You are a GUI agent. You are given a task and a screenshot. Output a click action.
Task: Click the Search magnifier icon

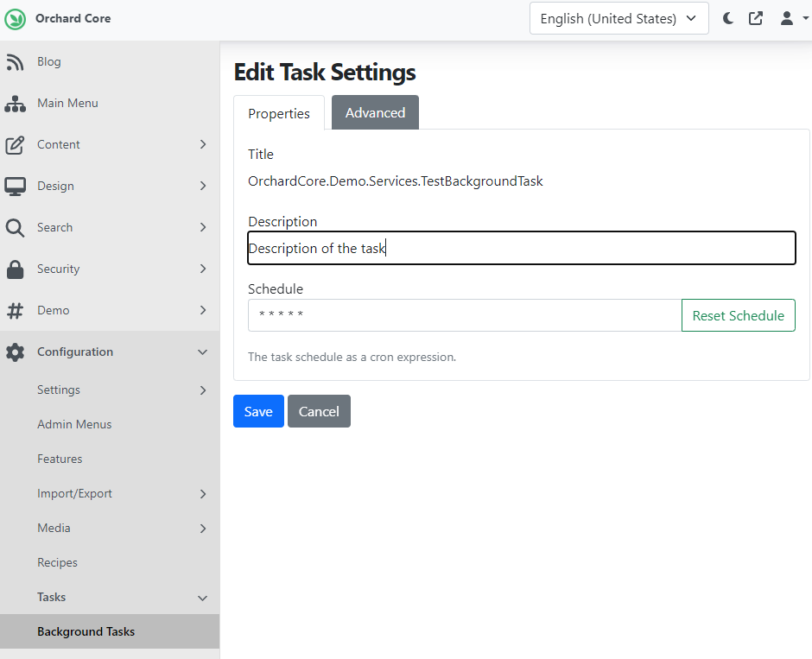click(15, 228)
